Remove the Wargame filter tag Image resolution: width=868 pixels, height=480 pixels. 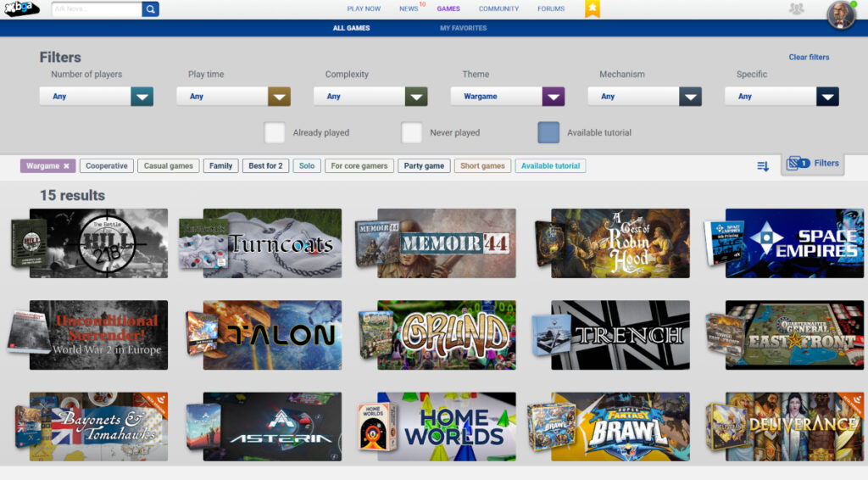coord(66,166)
